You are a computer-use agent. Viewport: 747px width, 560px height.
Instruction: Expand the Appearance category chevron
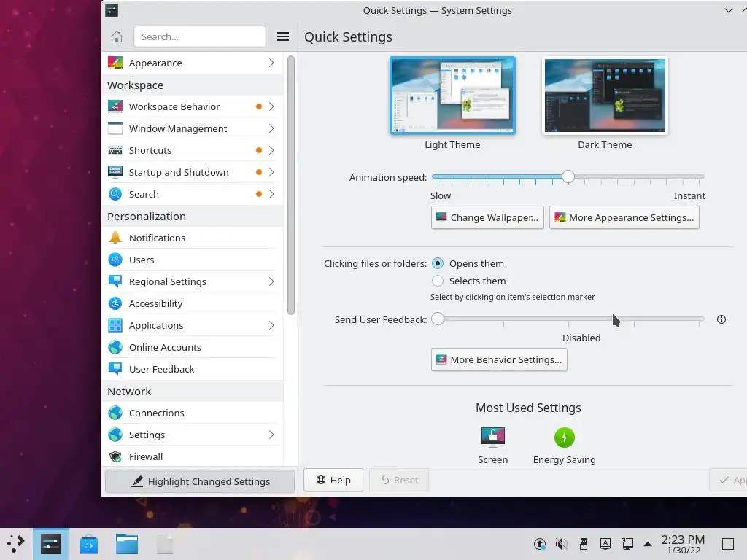coord(271,63)
